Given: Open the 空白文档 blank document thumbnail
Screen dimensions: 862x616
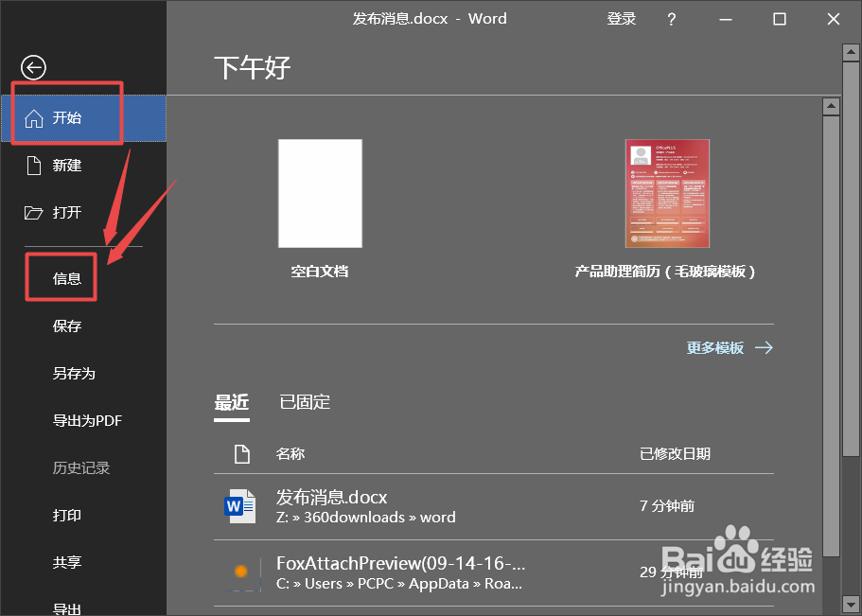Looking at the screenshot, I should pos(319,193).
